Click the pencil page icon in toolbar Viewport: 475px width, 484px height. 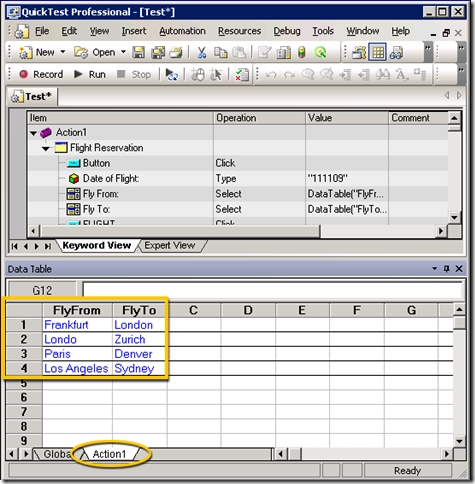click(x=264, y=52)
